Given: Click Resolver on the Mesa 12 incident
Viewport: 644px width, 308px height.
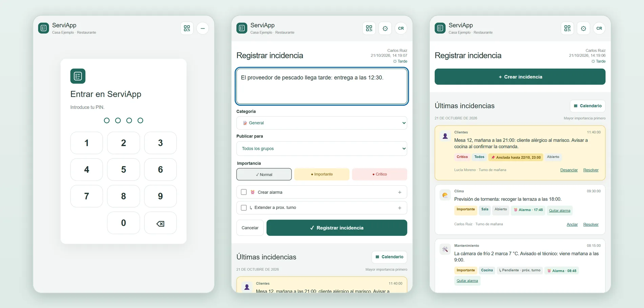Looking at the screenshot, I should click(591, 170).
